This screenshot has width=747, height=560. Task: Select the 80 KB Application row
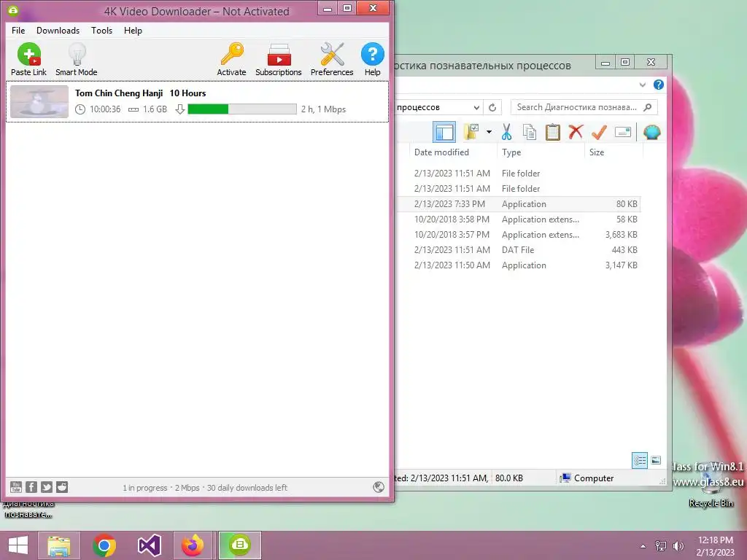tap(519, 204)
